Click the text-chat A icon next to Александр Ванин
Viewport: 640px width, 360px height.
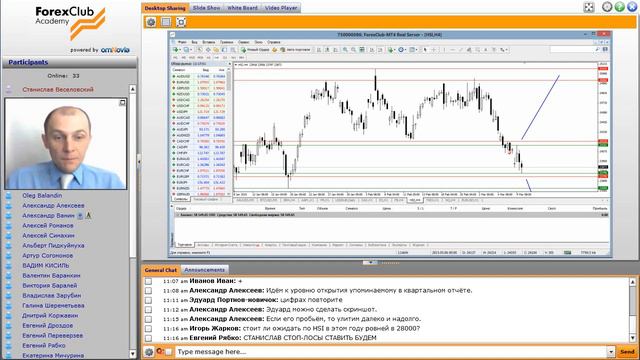click(88, 216)
